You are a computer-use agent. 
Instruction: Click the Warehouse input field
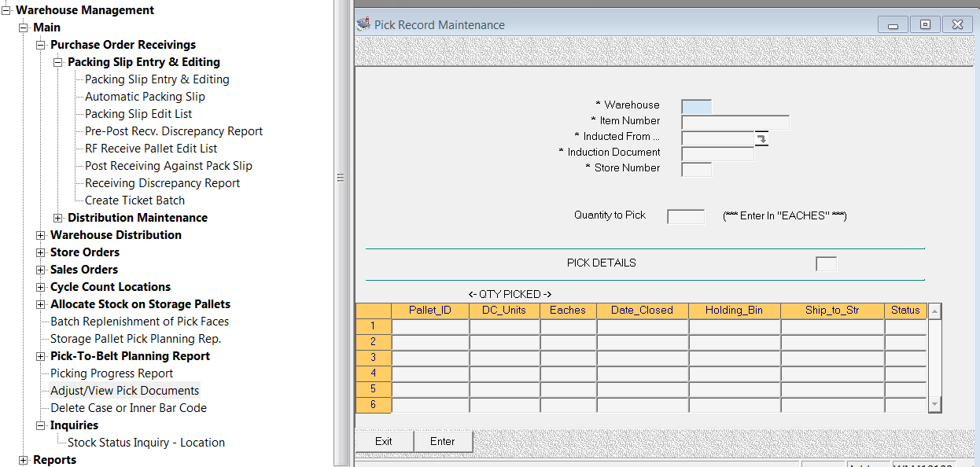click(x=696, y=106)
